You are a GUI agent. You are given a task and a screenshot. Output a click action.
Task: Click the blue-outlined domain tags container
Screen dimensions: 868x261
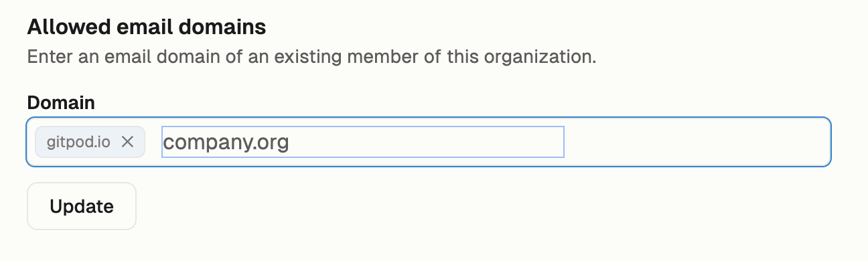tap(429, 142)
